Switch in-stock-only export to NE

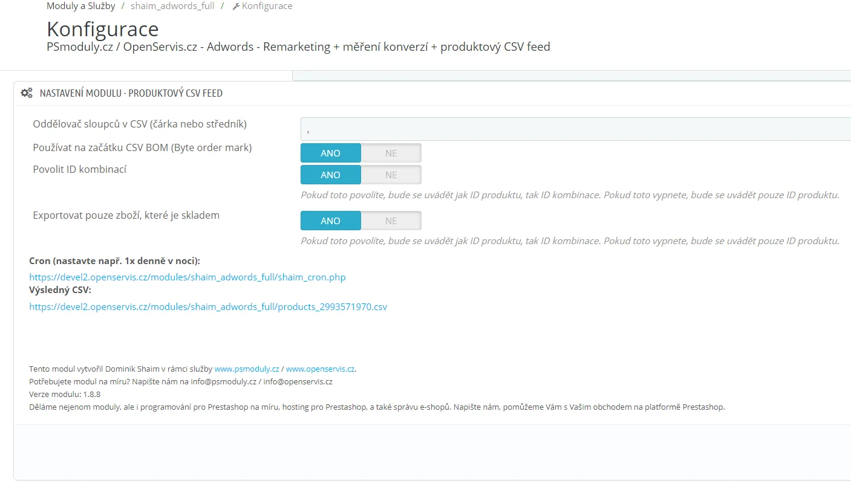tap(391, 221)
